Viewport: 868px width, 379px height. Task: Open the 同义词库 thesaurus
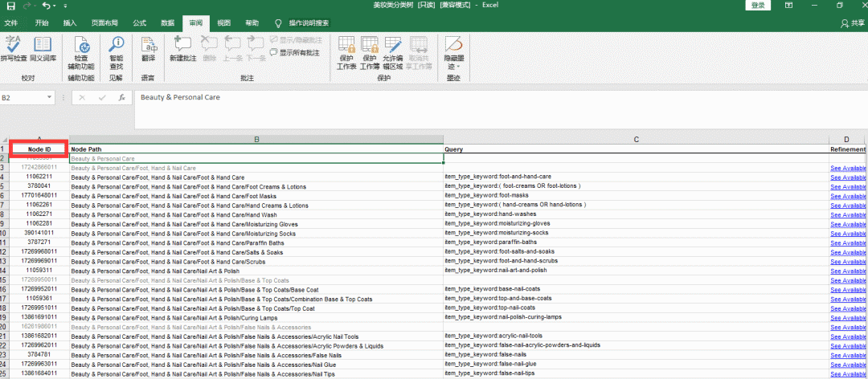pyautogui.click(x=43, y=50)
